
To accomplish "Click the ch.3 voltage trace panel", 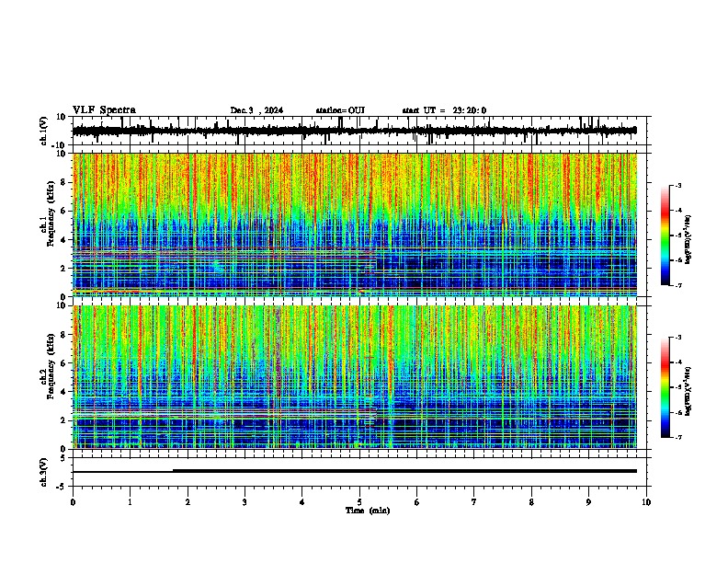I will (x=359, y=472).
